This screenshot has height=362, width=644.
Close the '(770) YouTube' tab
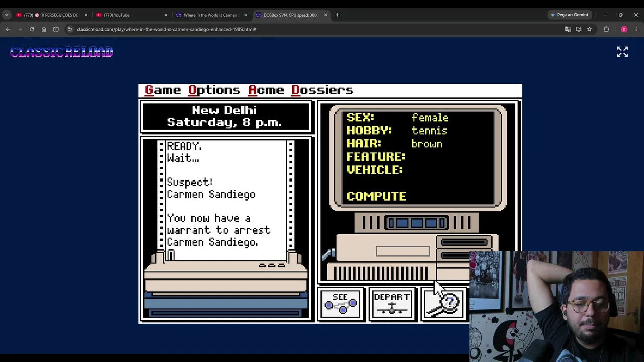(x=166, y=15)
